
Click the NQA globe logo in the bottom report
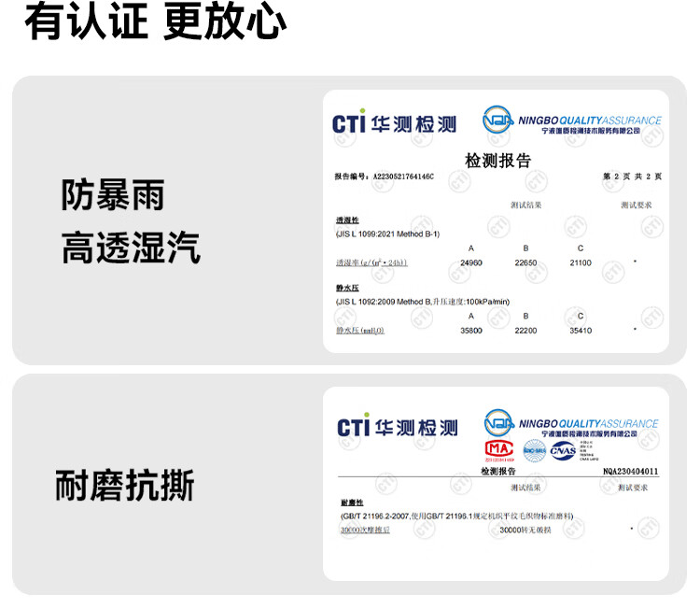(x=498, y=421)
